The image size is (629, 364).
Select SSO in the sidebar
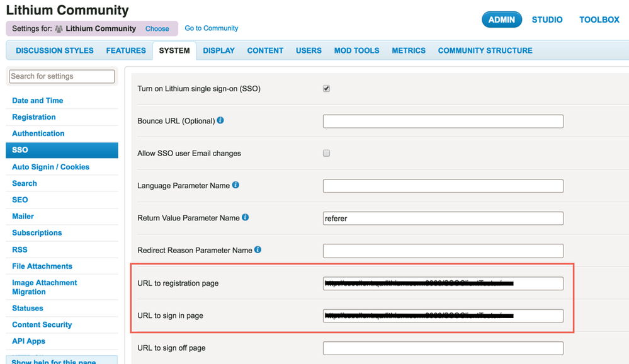point(62,150)
